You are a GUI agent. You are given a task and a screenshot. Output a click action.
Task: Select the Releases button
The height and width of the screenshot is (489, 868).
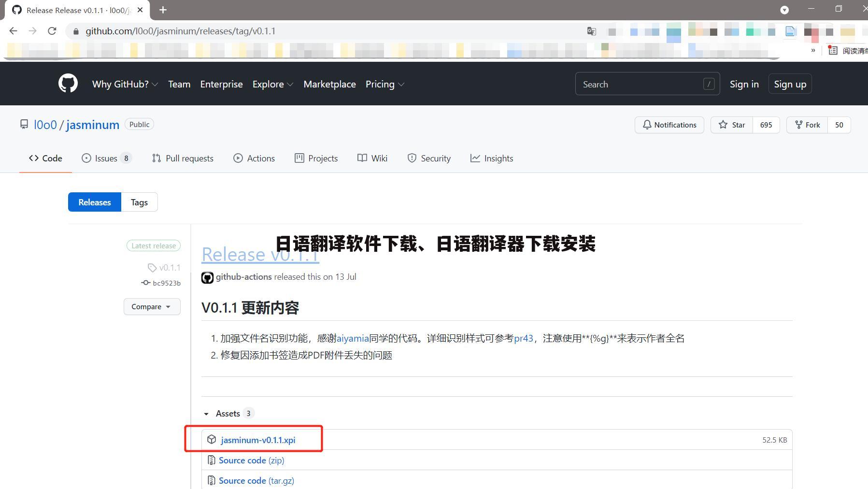click(95, 202)
